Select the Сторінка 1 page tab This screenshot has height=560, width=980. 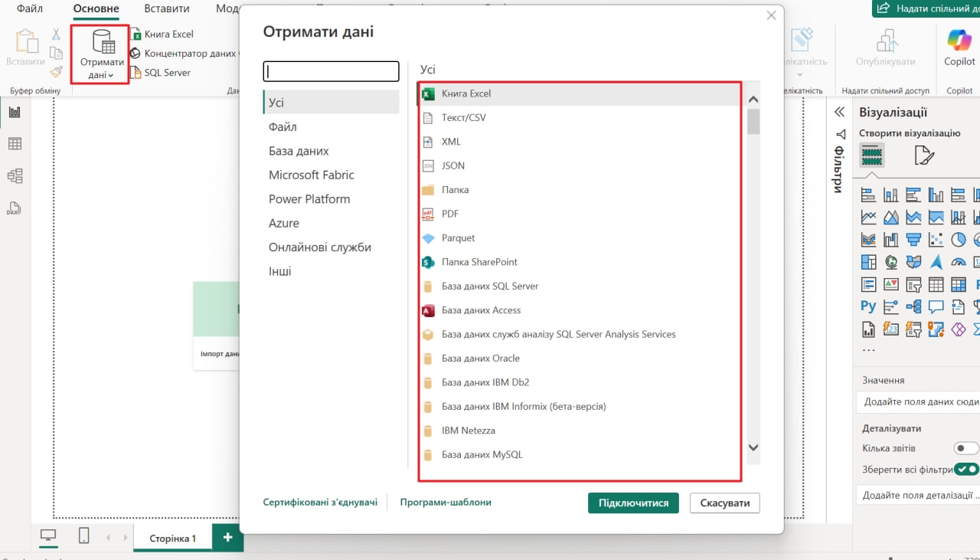click(172, 539)
